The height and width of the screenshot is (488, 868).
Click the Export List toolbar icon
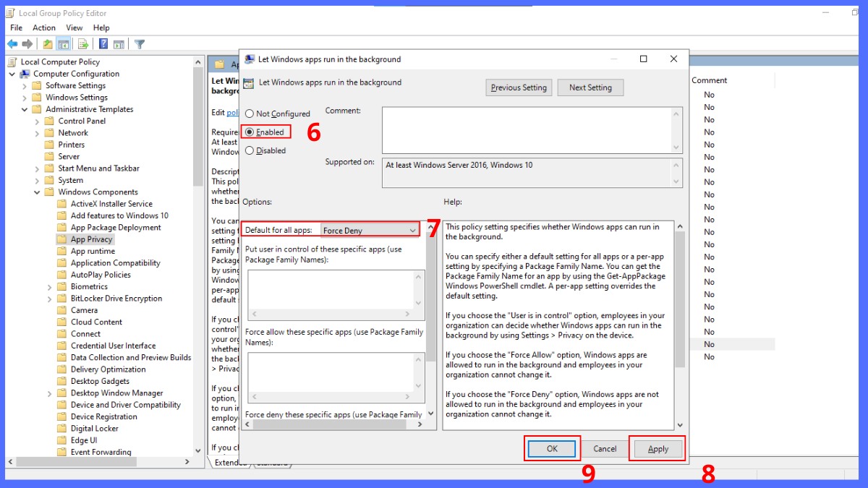(x=82, y=43)
